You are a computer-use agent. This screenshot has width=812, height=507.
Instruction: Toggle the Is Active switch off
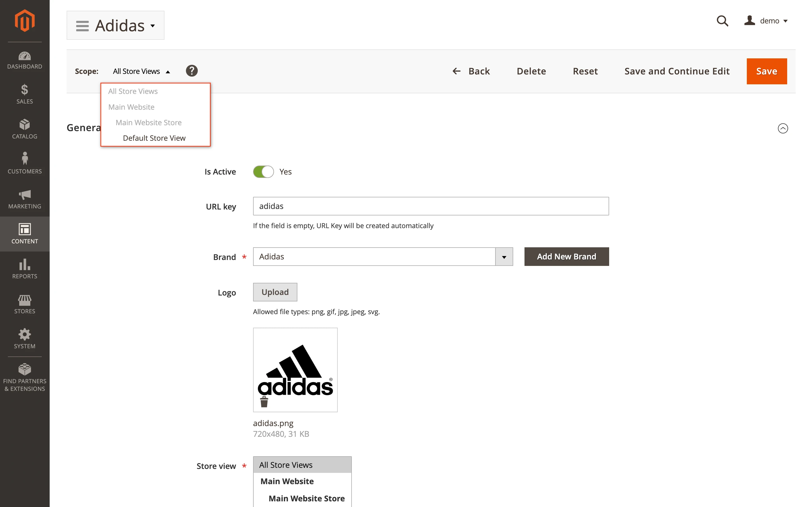264,171
